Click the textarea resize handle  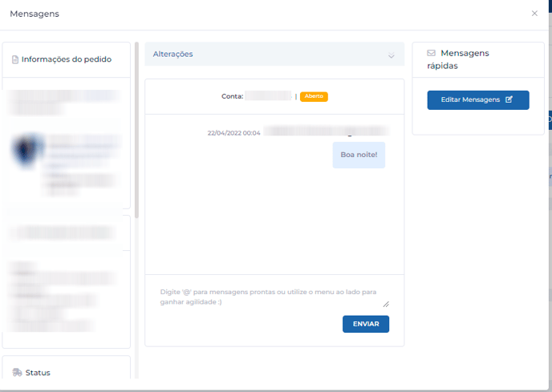coord(386,304)
